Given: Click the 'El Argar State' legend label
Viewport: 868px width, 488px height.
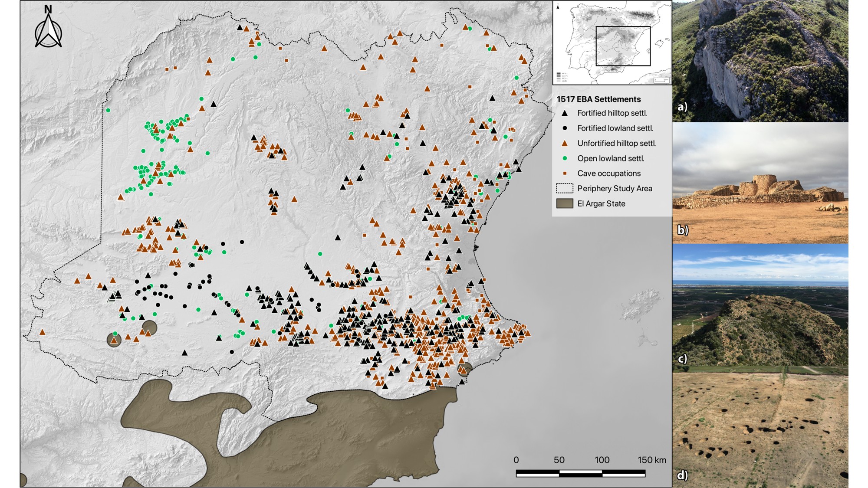Looking at the screenshot, I should [x=601, y=203].
